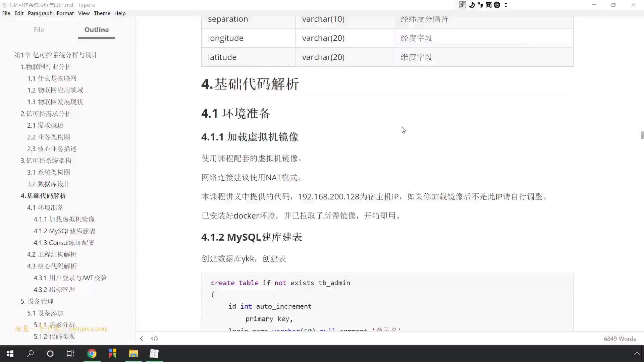Click the 经度字段 table cell
Image resolution: width=644 pixels, height=362 pixels.
pos(483,38)
